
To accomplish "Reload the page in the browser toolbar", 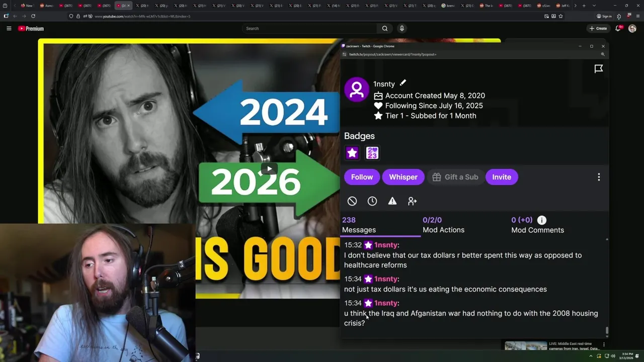I will [33, 16].
